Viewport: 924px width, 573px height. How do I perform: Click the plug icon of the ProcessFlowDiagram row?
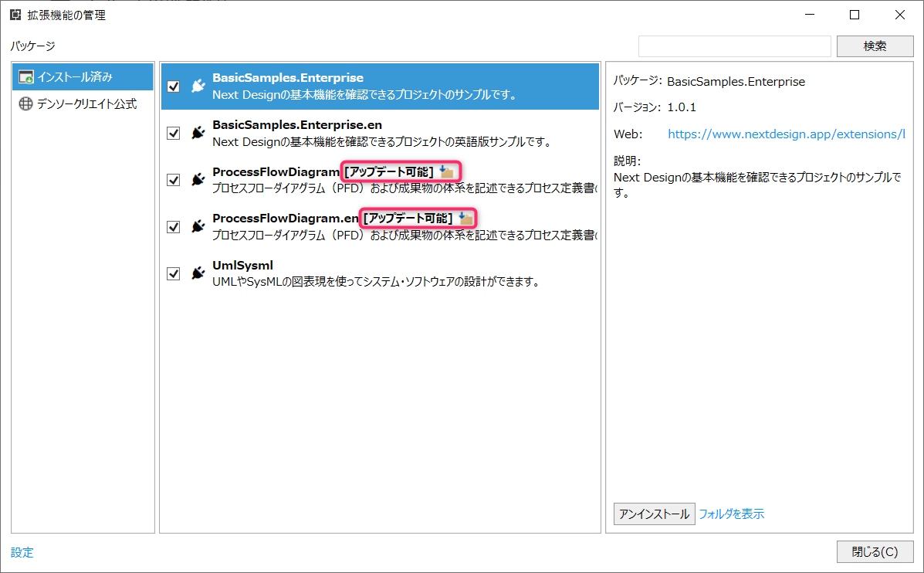click(x=198, y=179)
